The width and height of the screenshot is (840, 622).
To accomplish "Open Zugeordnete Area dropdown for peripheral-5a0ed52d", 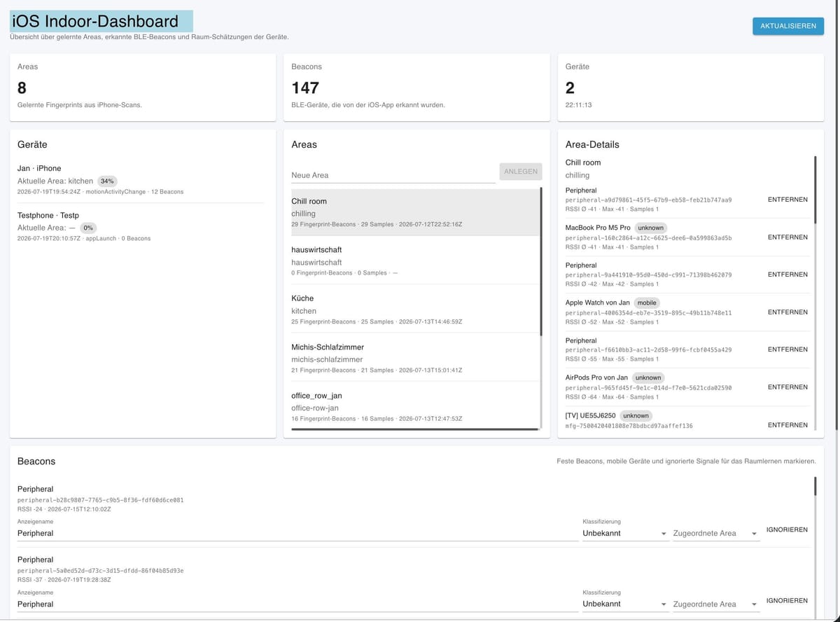I will (x=716, y=604).
